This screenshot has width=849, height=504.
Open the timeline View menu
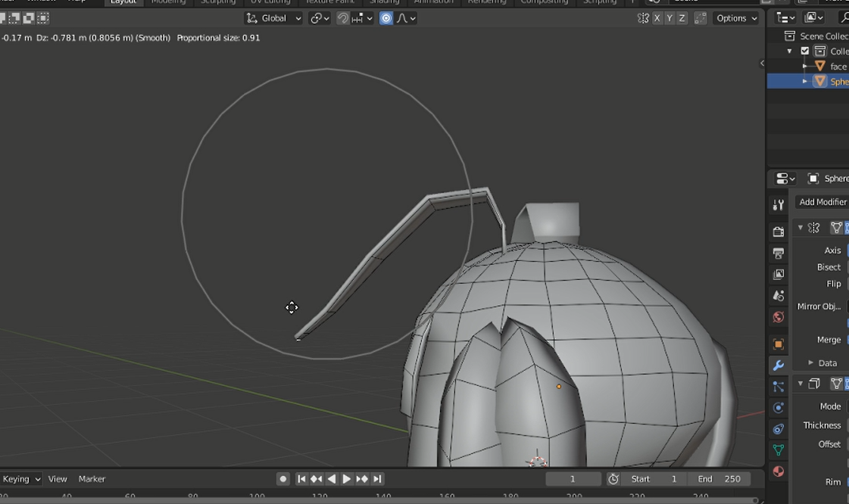click(58, 479)
